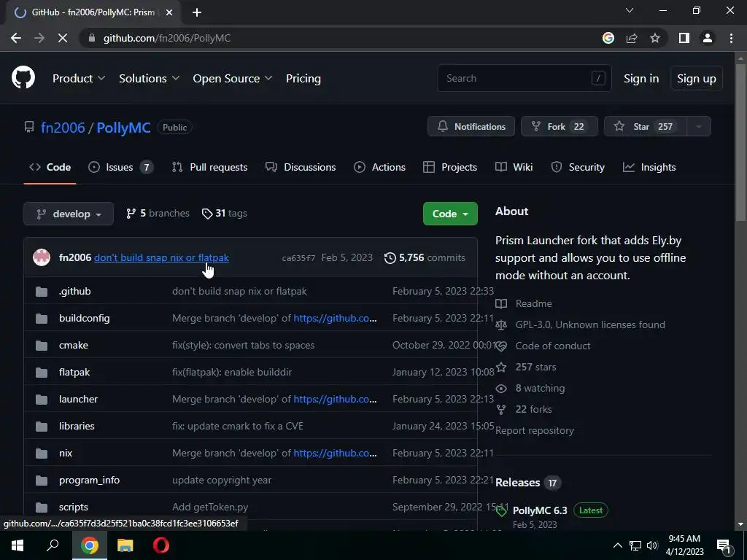Click the license scale icon
Screen dimensions: 747x560
point(501,325)
